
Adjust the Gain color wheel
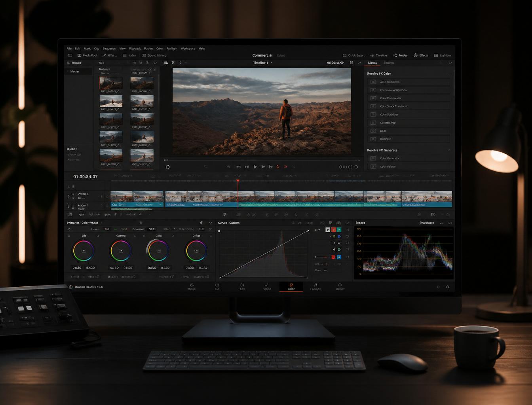click(158, 251)
